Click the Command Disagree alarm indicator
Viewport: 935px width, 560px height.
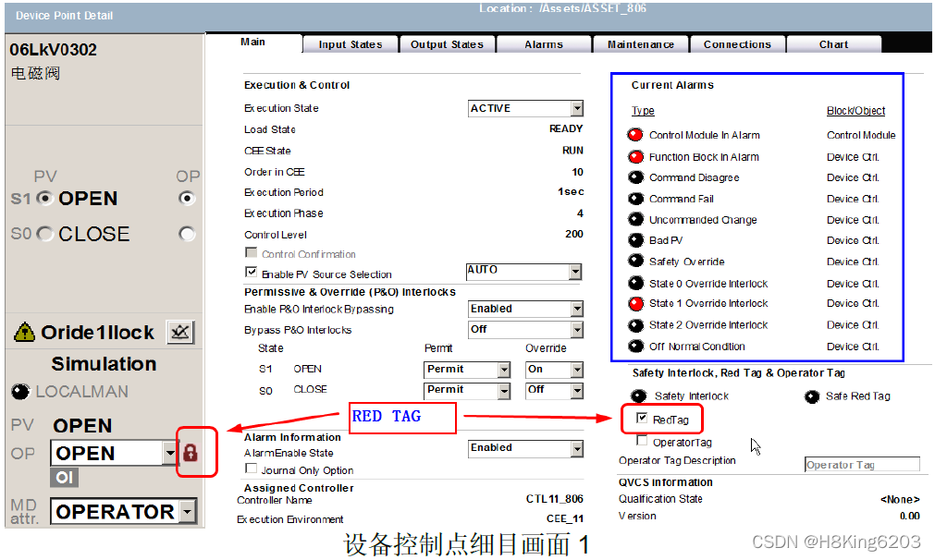635,177
